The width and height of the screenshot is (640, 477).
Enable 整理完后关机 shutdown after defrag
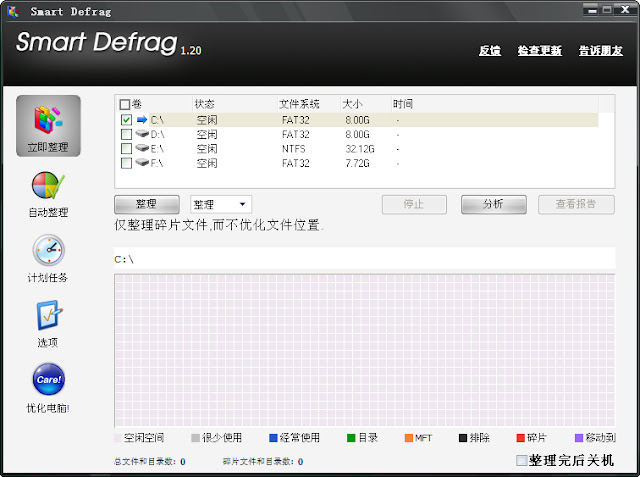click(x=522, y=461)
